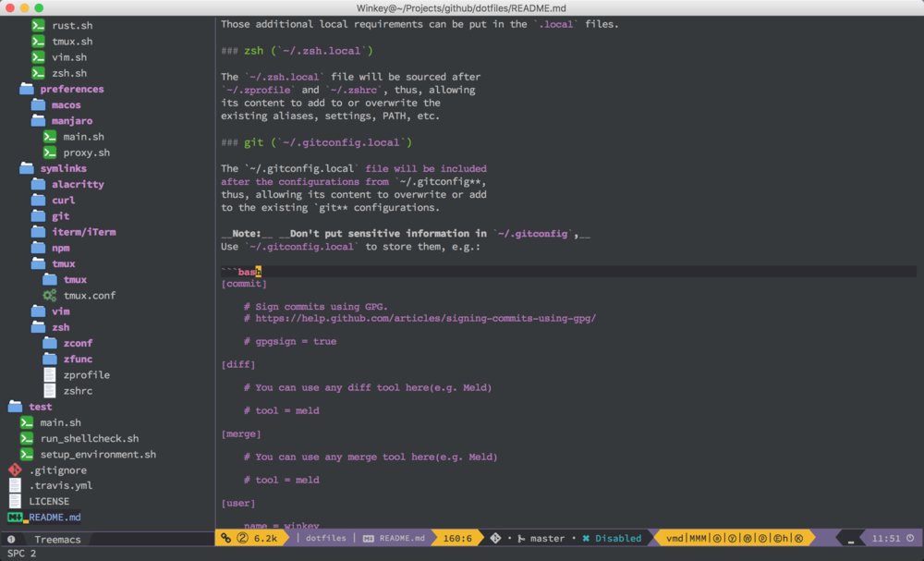Click the 160:6 line-column position indicator
The image size is (924, 561).
457,538
